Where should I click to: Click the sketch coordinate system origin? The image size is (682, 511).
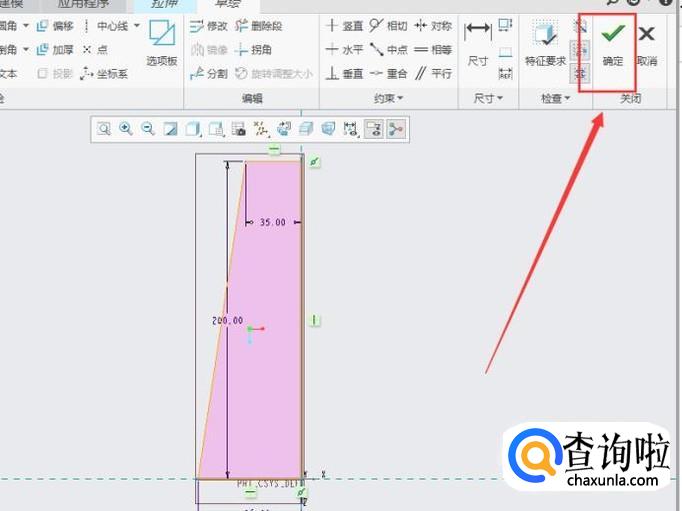[250, 329]
